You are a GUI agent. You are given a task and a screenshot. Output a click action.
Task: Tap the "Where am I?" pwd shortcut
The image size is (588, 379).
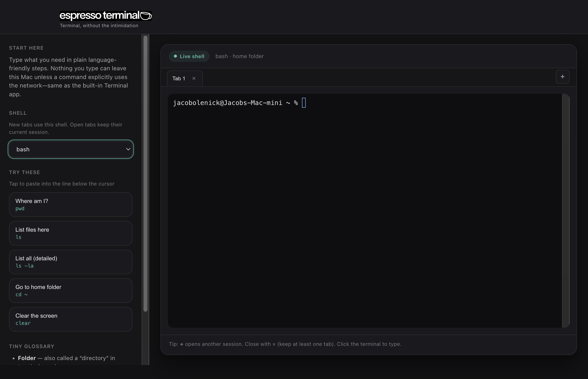[71, 204]
